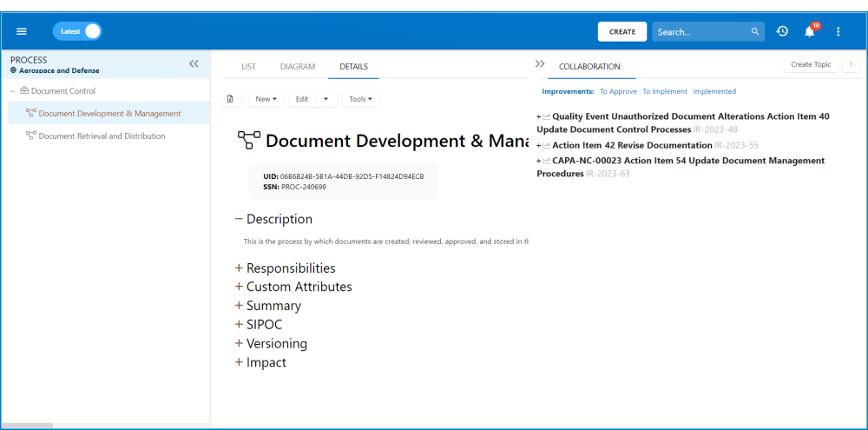This screenshot has width=868, height=430.
Task: Click the document export icon button
Action: tap(230, 99)
